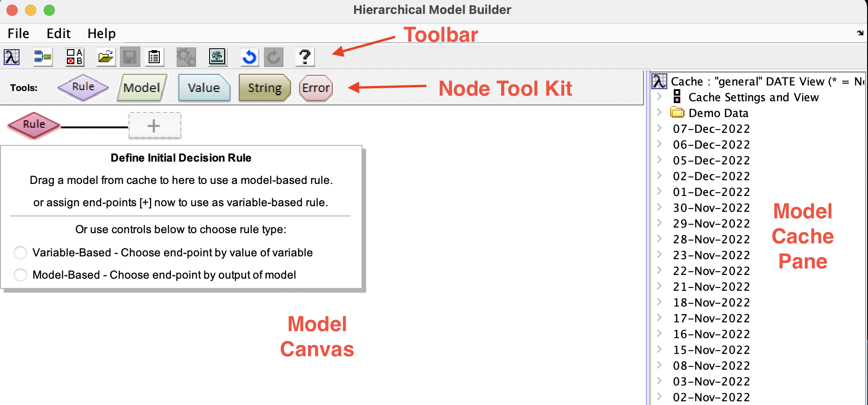The image size is (868, 405).
Task: Click the Cache "general" DATE View header text
Action: click(768, 81)
